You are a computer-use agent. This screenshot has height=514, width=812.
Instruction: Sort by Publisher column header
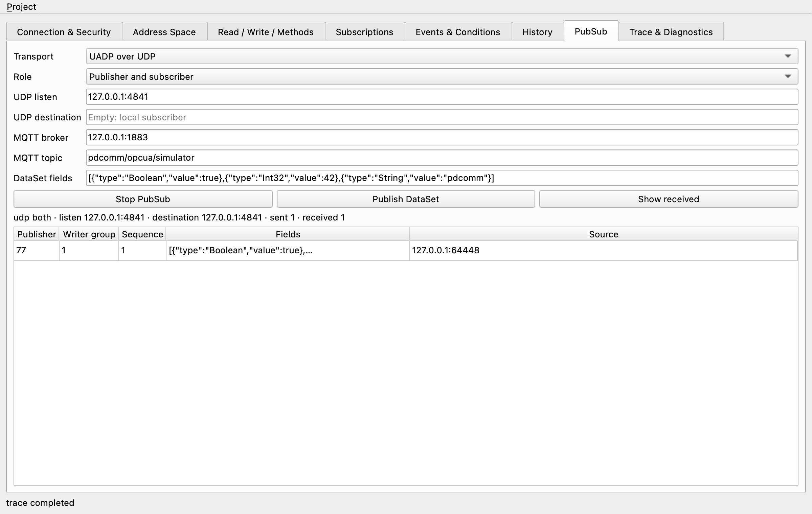click(37, 234)
